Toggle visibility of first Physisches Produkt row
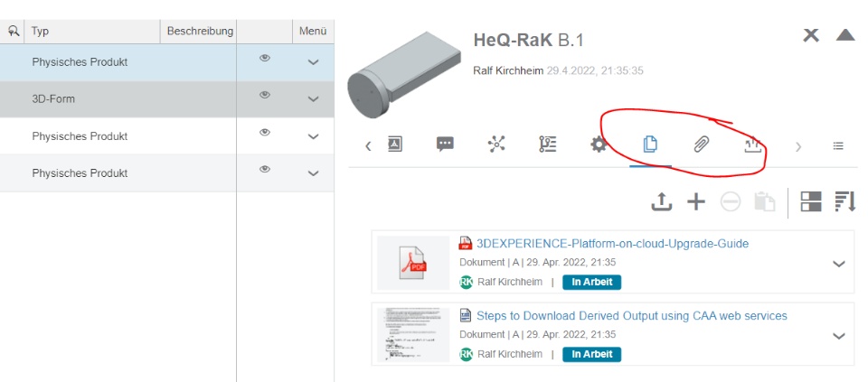 point(265,58)
